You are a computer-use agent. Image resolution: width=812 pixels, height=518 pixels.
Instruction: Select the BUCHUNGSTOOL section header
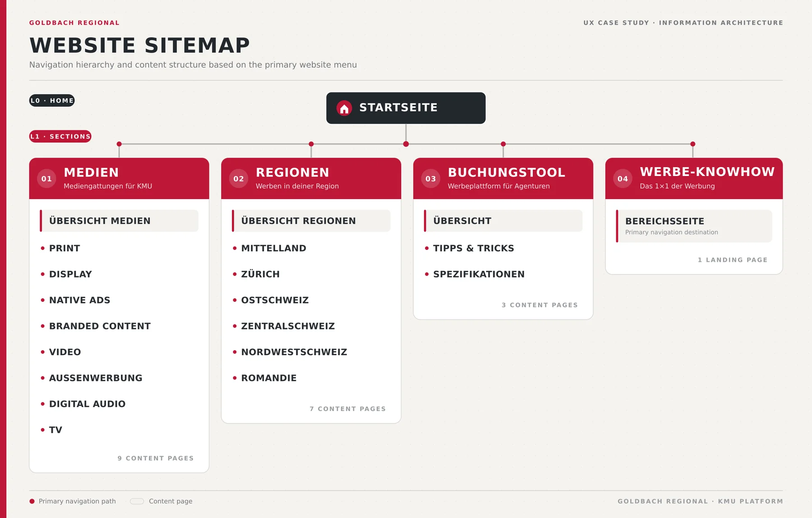pyautogui.click(x=503, y=179)
